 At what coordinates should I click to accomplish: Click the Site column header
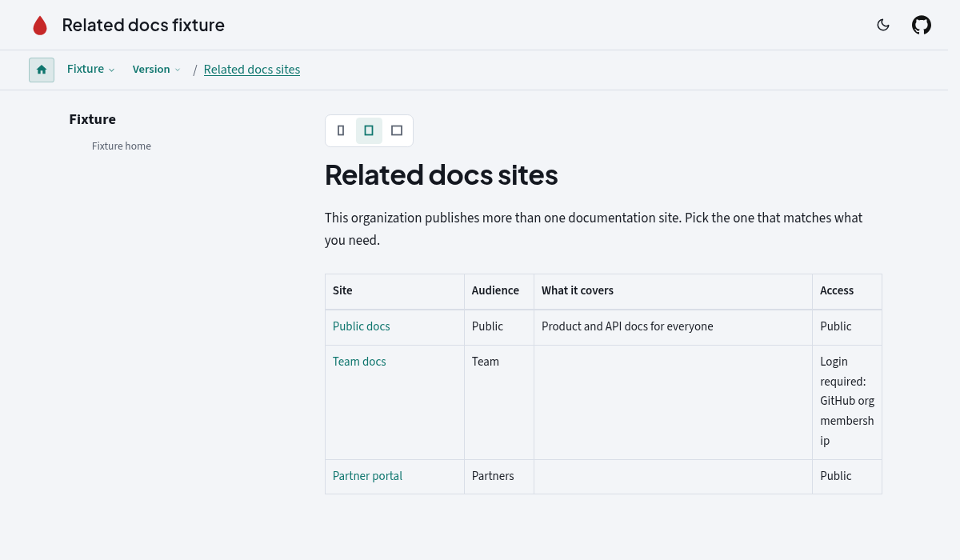coord(394,291)
